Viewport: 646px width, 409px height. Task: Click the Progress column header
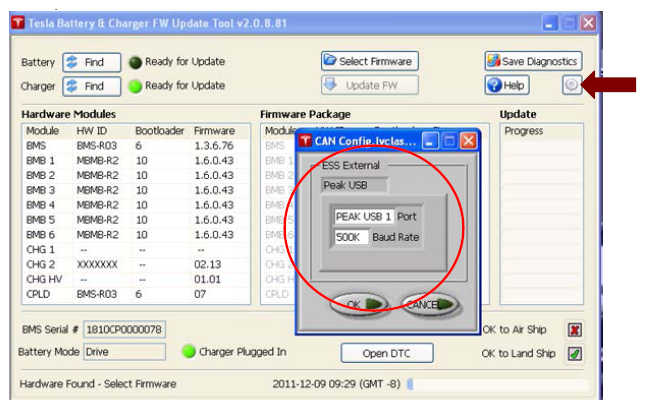point(524,131)
